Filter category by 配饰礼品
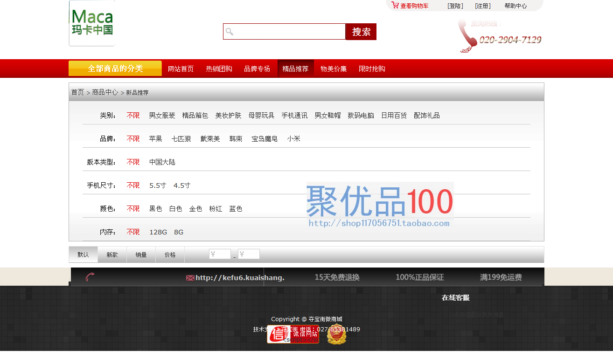The width and height of the screenshot is (613, 364). tap(427, 115)
